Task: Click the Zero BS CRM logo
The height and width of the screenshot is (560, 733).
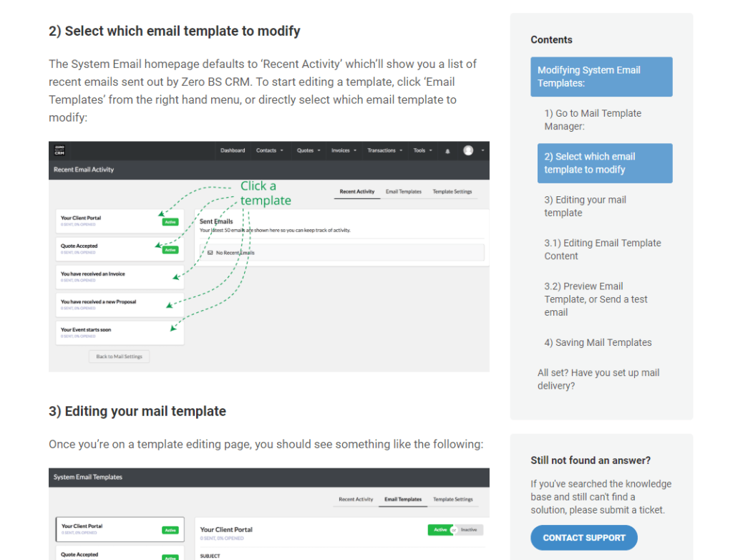Action: coord(60,150)
